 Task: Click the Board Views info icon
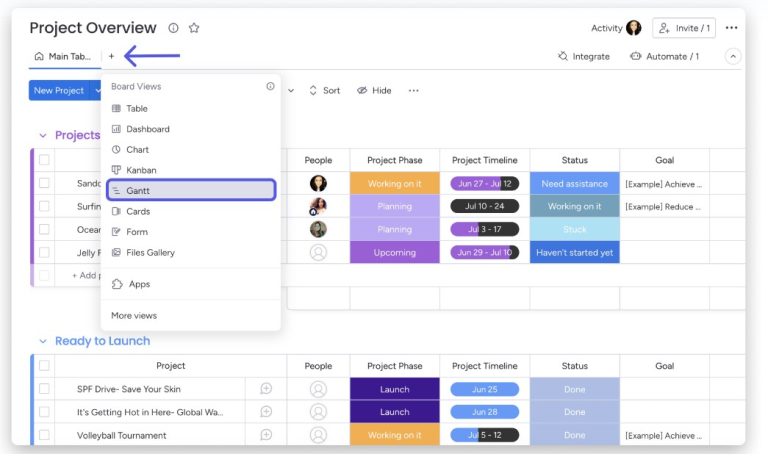270,87
